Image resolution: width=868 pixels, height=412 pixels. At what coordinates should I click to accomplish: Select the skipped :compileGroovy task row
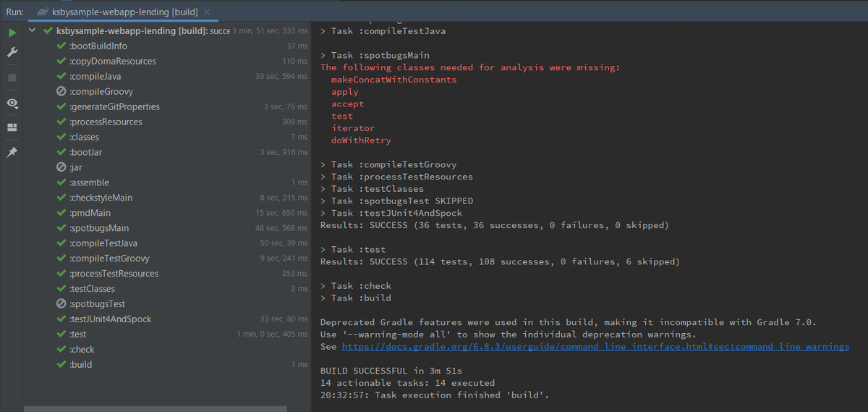[169, 91]
